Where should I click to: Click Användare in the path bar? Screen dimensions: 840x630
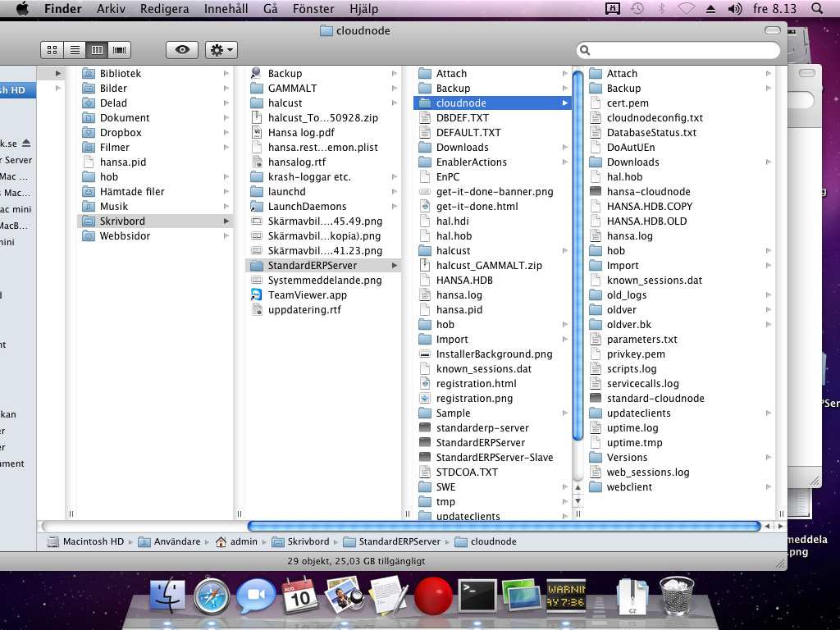click(x=169, y=541)
